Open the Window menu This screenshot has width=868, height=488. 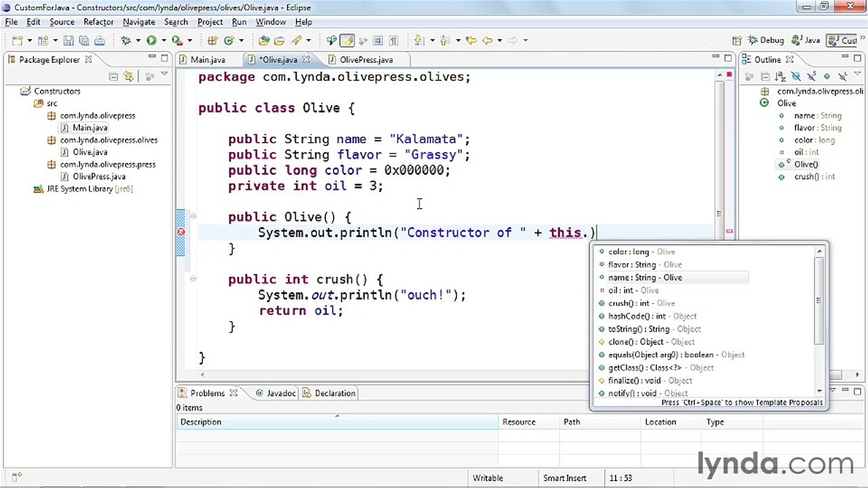click(x=271, y=22)
